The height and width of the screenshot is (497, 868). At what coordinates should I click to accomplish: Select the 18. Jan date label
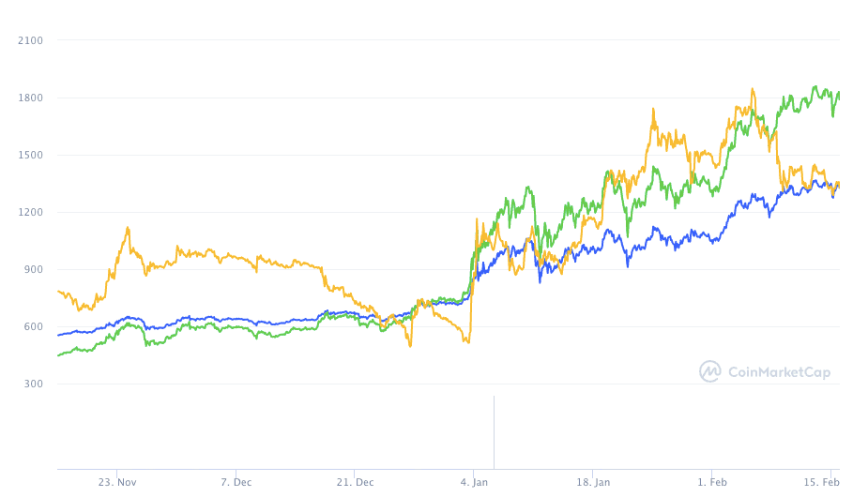pos(592,482)
